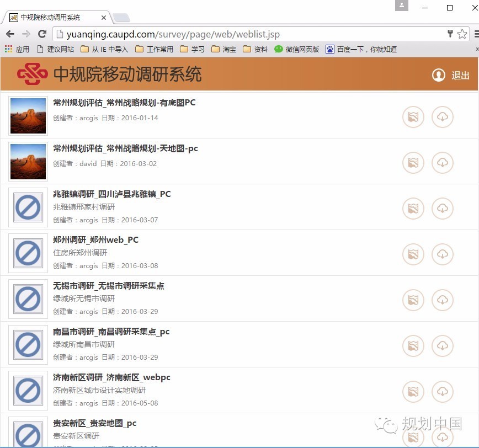479x448 pixels.
Task: Download 郑州调研_郑州web_PC survey
Action: point(443,254)
